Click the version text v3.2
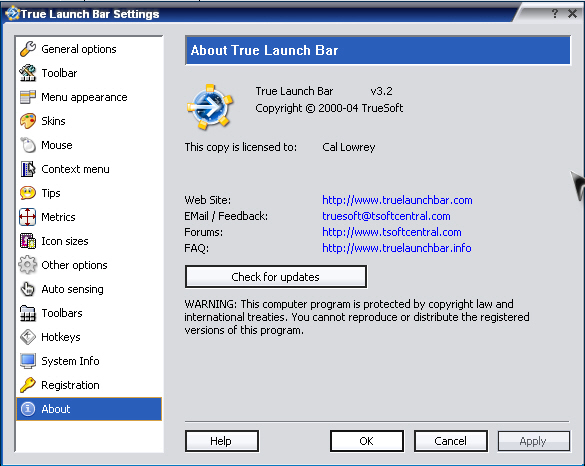Image resolution: width=585 pixels, height=466 pixels. (381, 91)
